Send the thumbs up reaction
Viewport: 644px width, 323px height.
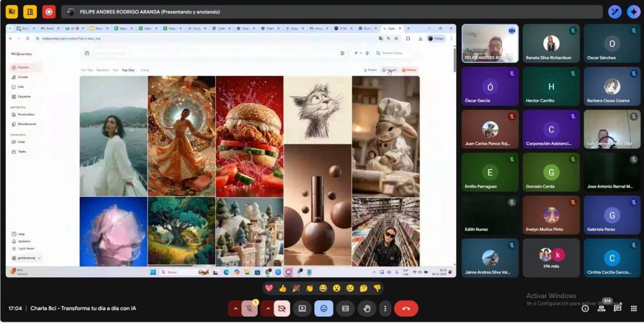283,288
